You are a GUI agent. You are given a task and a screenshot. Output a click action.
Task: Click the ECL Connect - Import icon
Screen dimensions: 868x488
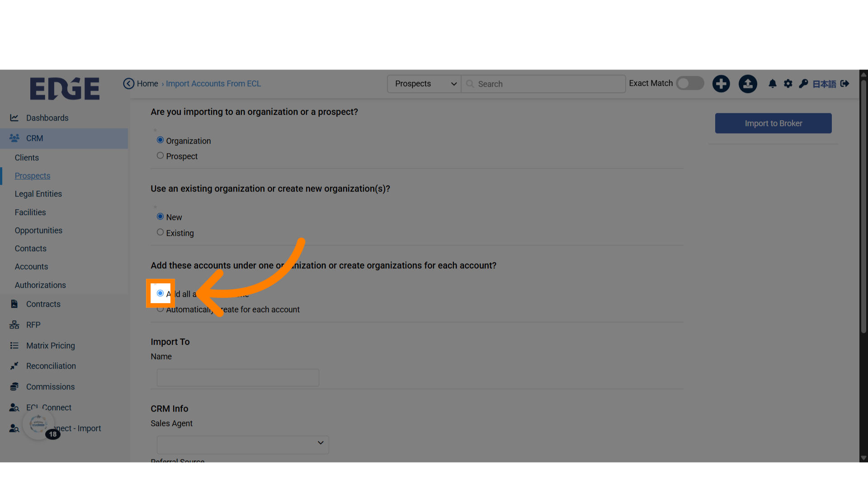14,428
